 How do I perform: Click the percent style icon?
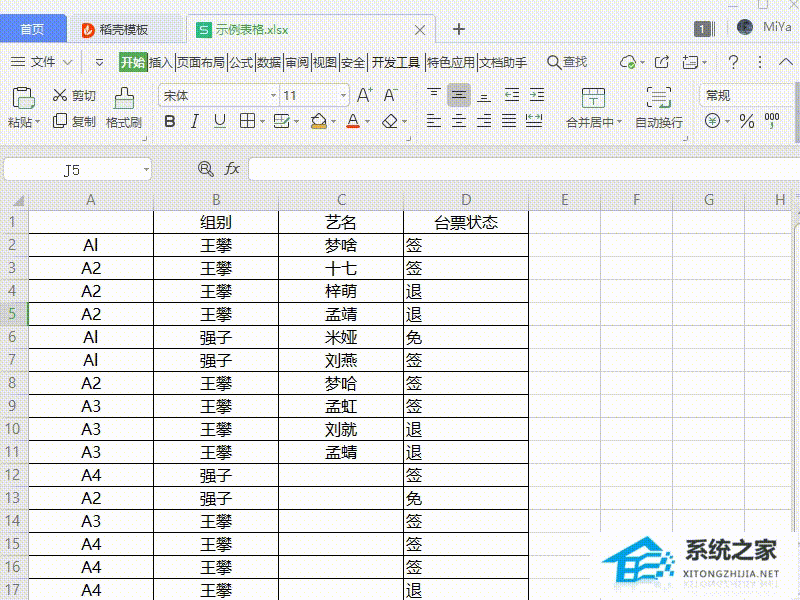pyautogui.click(x=746, y=121)
